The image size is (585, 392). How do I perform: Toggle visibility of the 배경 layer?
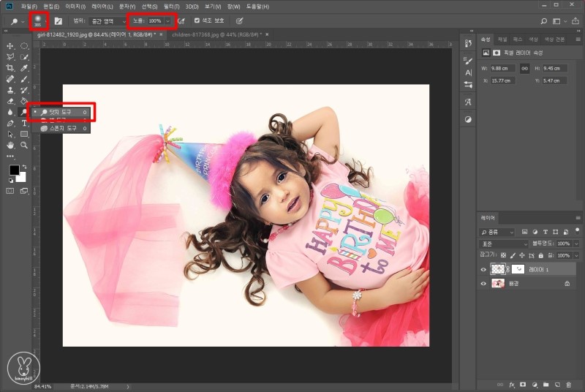pyautogui.click(x=483, y=283)
